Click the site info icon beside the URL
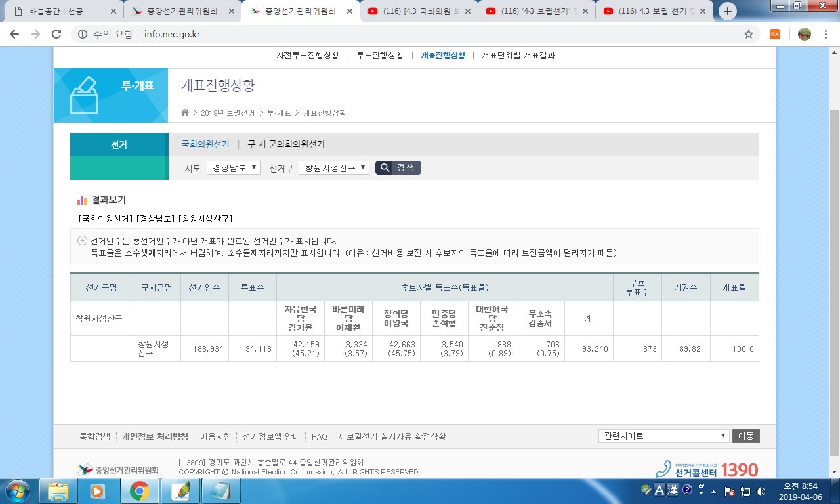 pos(83,35)
